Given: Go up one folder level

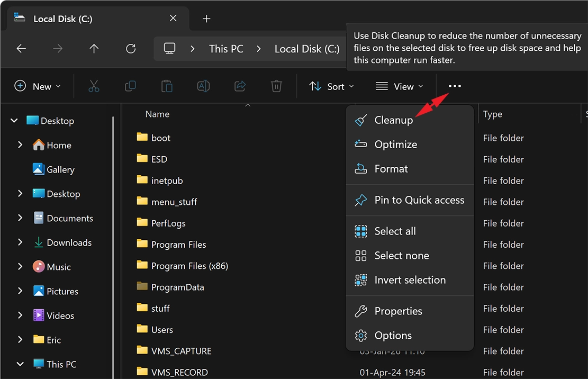Looking at the screenshot, I should (94, 49).
